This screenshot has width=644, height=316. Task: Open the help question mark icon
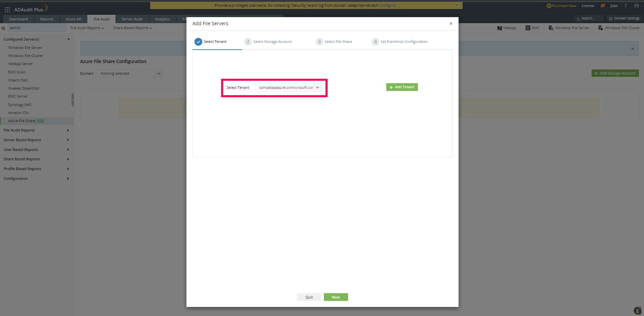click(x=625, y=6)
